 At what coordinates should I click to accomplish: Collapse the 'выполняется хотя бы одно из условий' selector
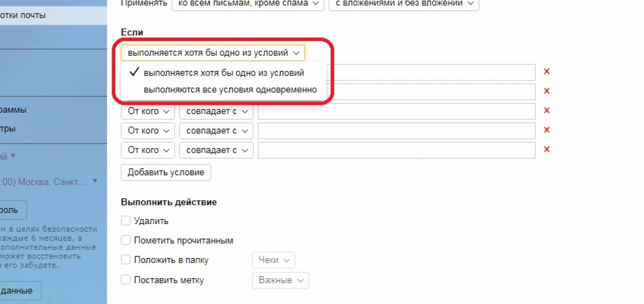pos(212,53)
